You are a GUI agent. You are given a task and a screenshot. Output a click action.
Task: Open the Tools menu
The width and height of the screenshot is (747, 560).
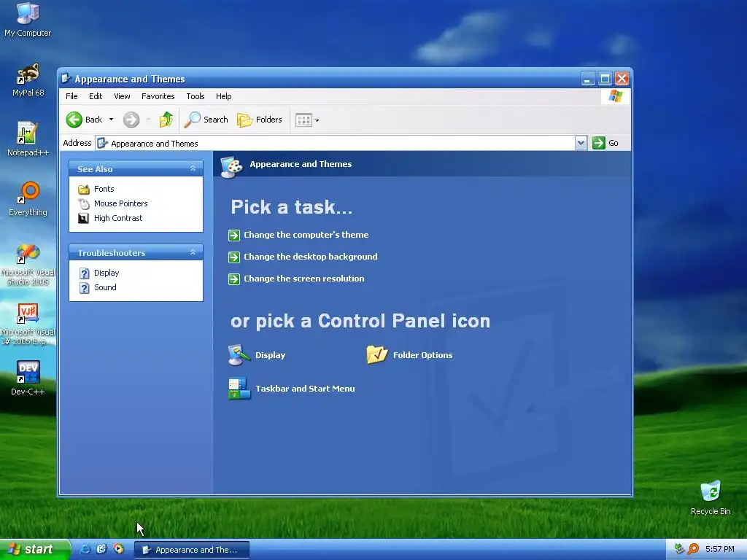(196, 96)
